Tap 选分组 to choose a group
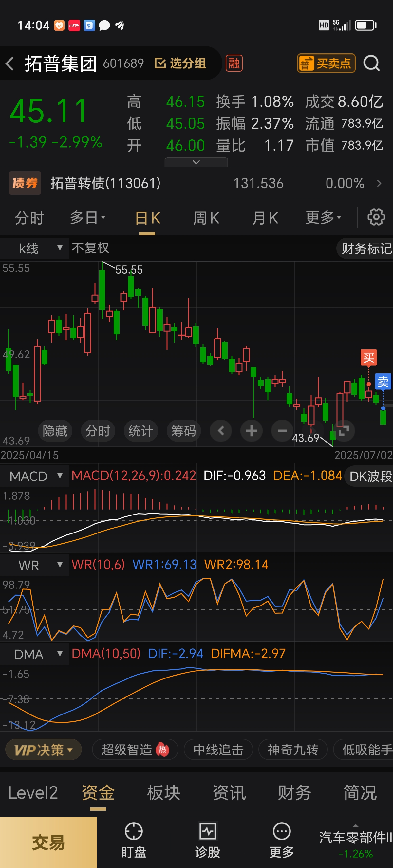Viewport: 393px width, 868px height. click(x=180, y=63)
